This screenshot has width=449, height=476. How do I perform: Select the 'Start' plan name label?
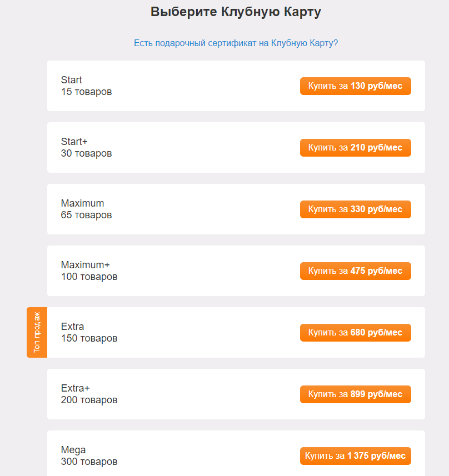click(x=72, y=80)
